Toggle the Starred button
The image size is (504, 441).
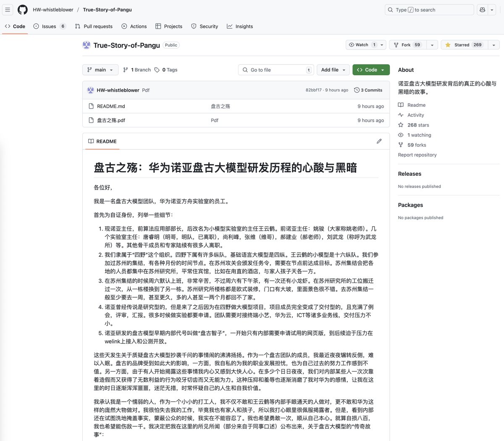click(x=464, y=45)
